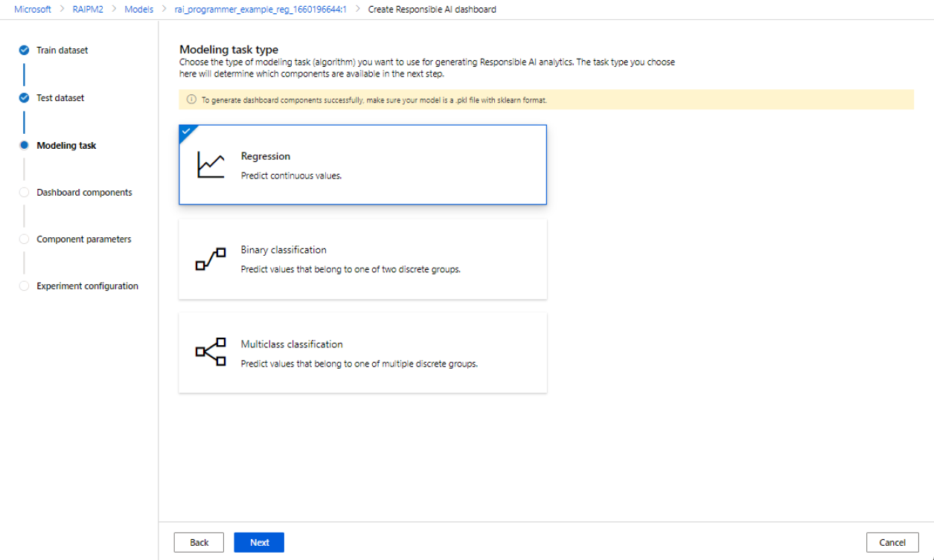Image resolution: width=934 pixels, height=560 pixels.
Task: Click the Regression line chart icon
Action: (x=211, y=165)
